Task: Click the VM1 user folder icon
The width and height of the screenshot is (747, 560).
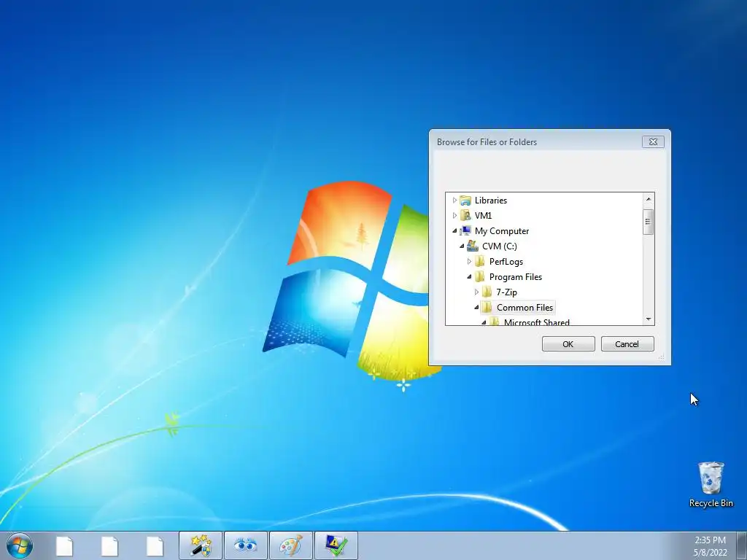Action: coord(465,216)
